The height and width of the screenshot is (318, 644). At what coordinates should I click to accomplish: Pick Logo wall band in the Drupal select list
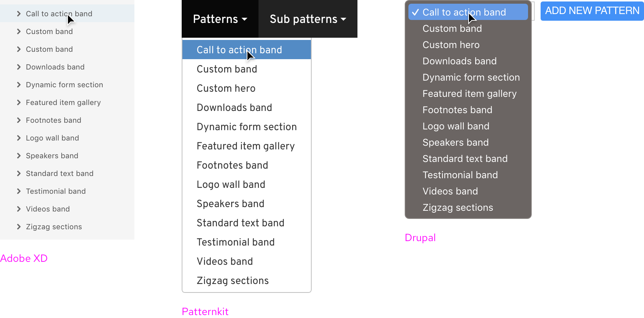(x=456, y=126)
